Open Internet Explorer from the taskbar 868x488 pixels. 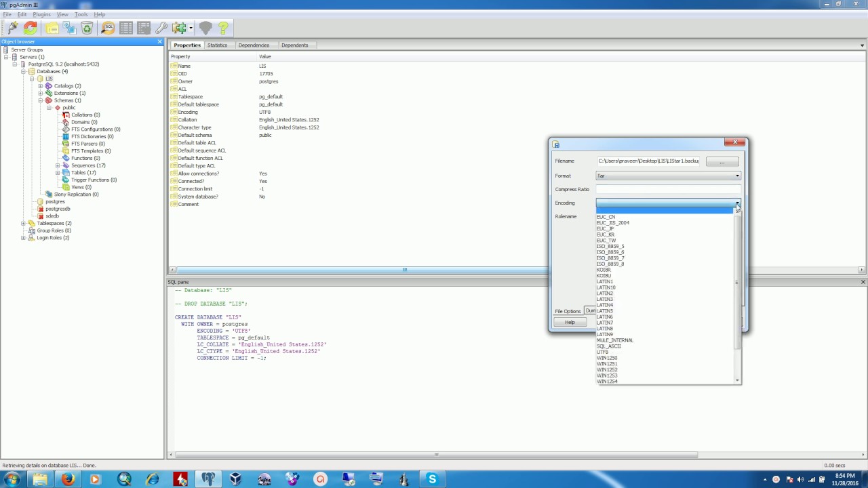tap(152, 479)
